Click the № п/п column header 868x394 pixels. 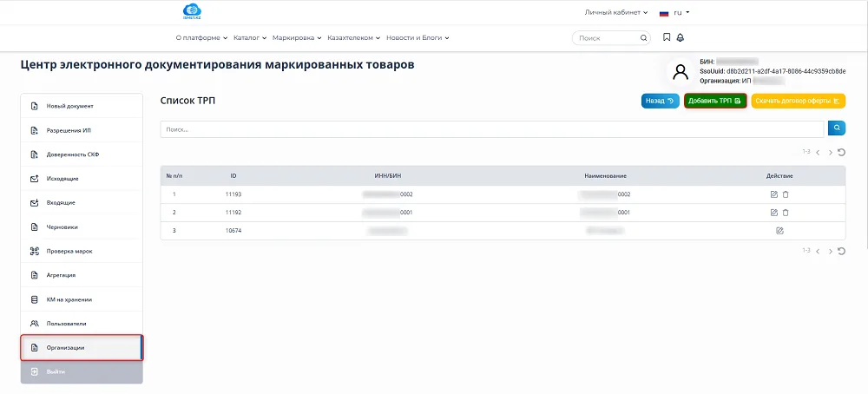[x=174, y=176]
